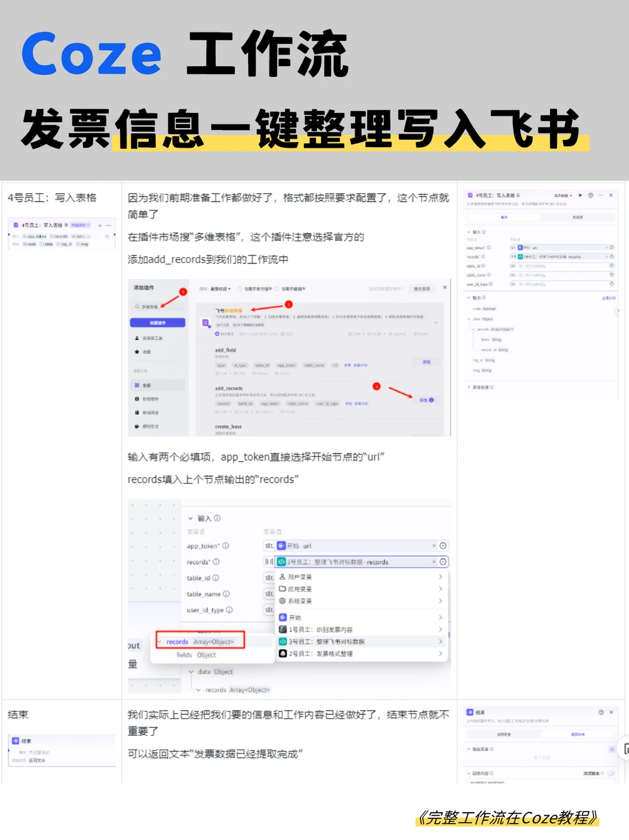Screen dimensions: 629x840
Task: Click 《完整工作流在Coze教程》 caption link
Action: tap(508, 818)
